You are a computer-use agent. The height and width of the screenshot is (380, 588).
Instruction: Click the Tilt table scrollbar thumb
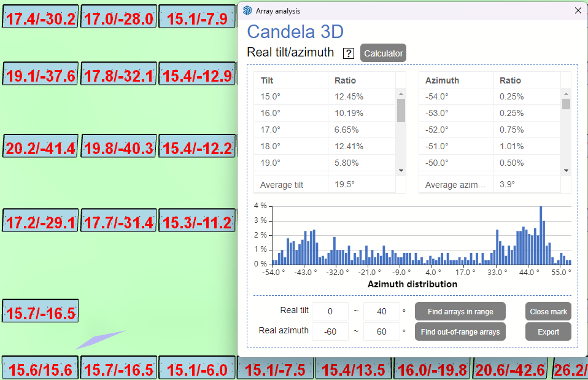[401, 111]
